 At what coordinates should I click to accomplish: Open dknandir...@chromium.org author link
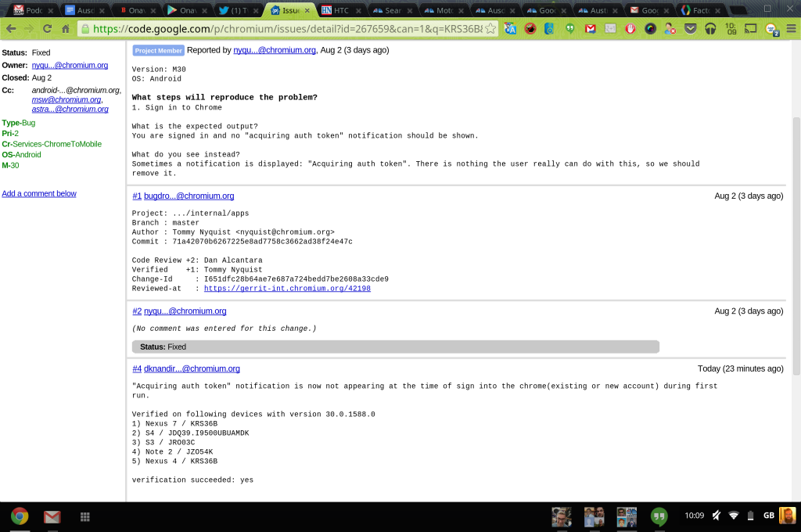(192, 368)
